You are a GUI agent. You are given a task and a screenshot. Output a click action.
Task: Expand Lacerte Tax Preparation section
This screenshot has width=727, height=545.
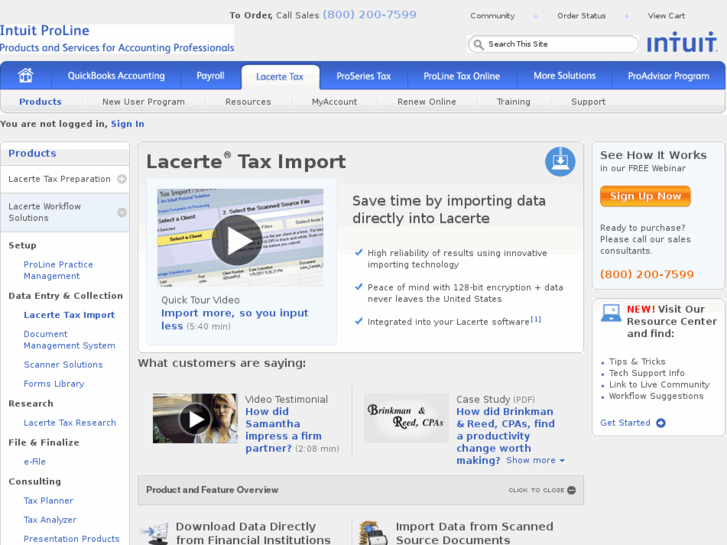(122, 179)
